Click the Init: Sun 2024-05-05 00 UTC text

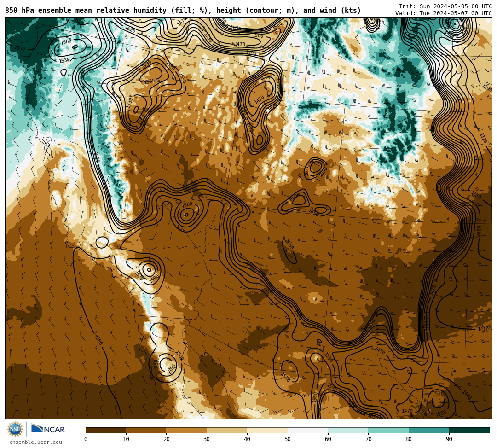click(445, 6)
